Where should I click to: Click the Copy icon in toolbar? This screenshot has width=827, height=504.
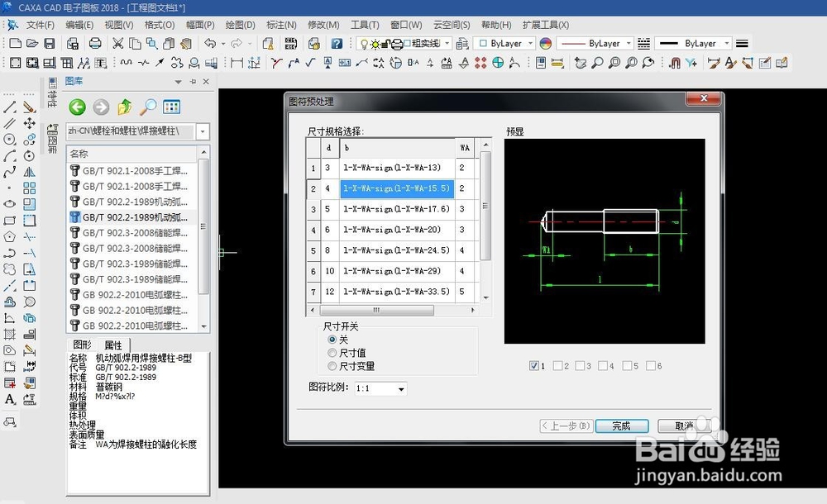tap(135, 43)
